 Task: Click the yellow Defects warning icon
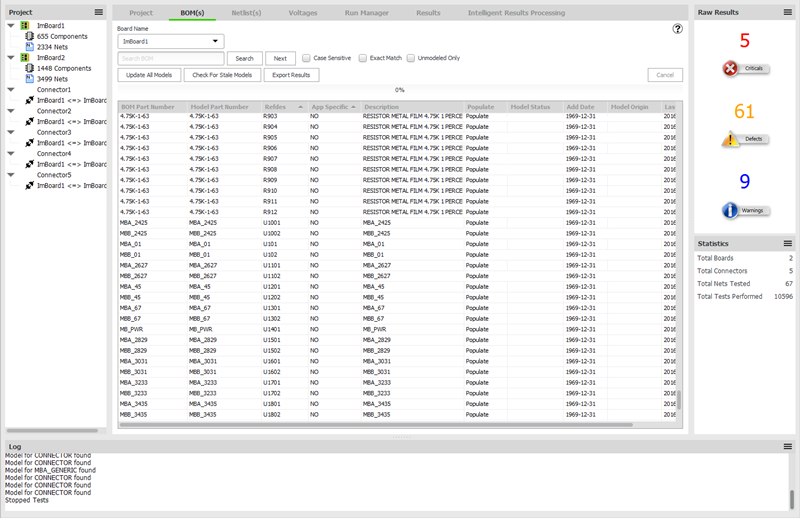click(731, 140)
